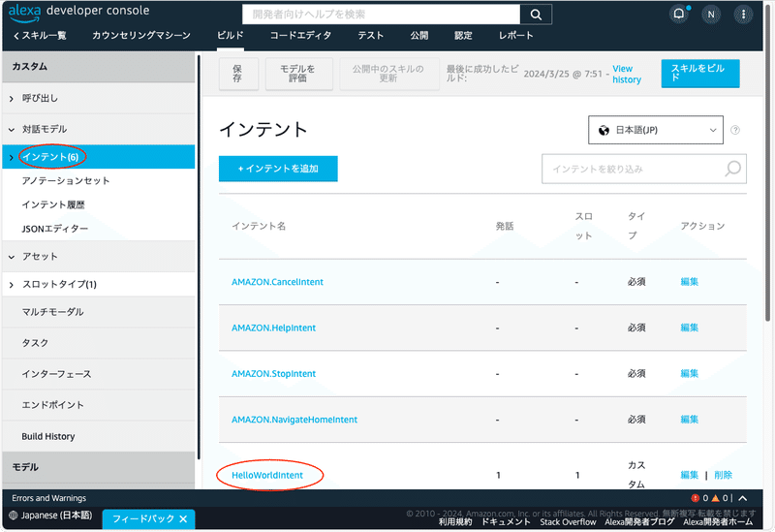
Task: Open the 公開 tab
Action: tap(419, 36)
